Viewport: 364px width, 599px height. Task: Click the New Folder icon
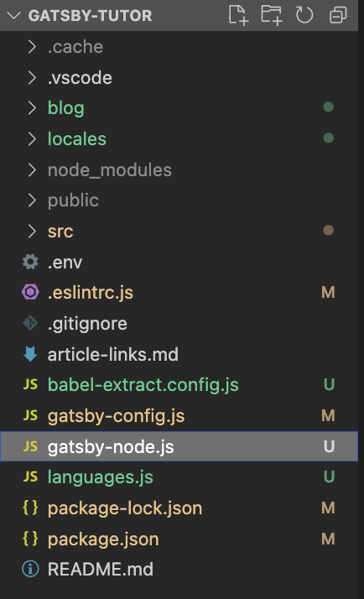click(x=272, y=16)
